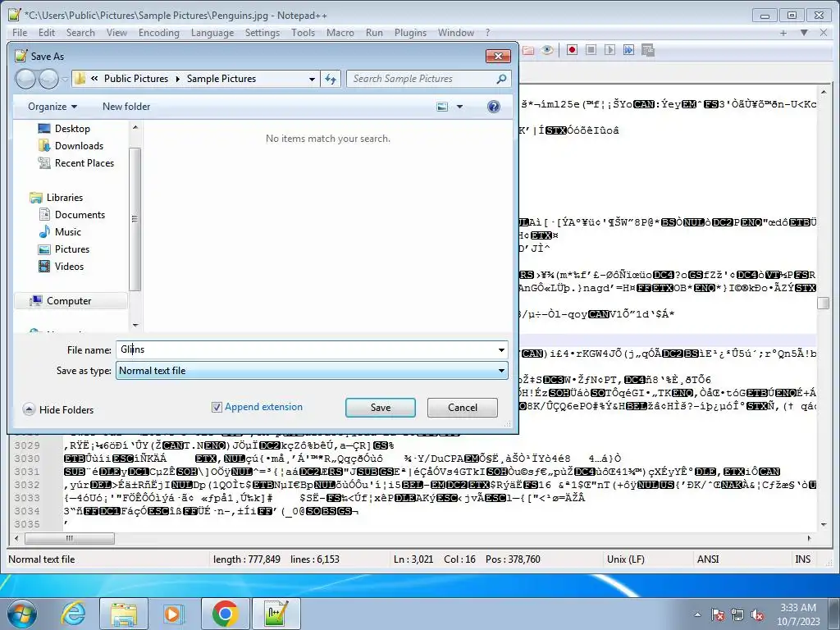Click the down triangle in Notepad++ menu bar

pos(804,33)
